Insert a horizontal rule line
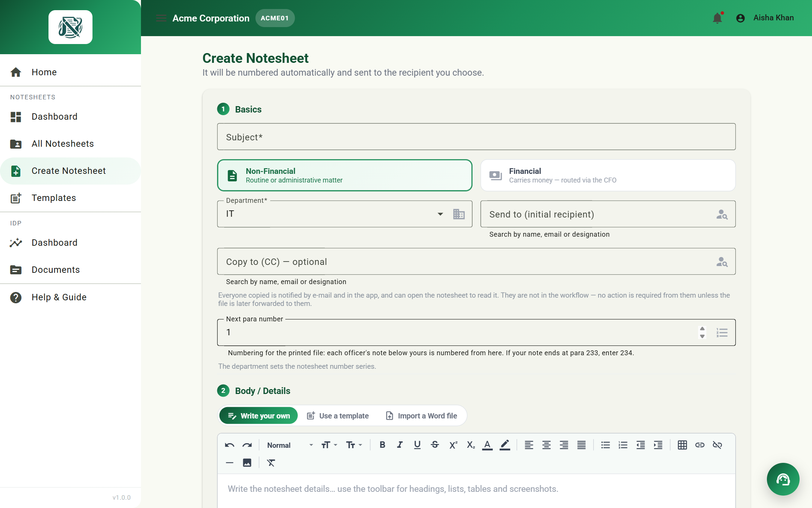Viewport: 812px width, 508px height. click(230, 462)
